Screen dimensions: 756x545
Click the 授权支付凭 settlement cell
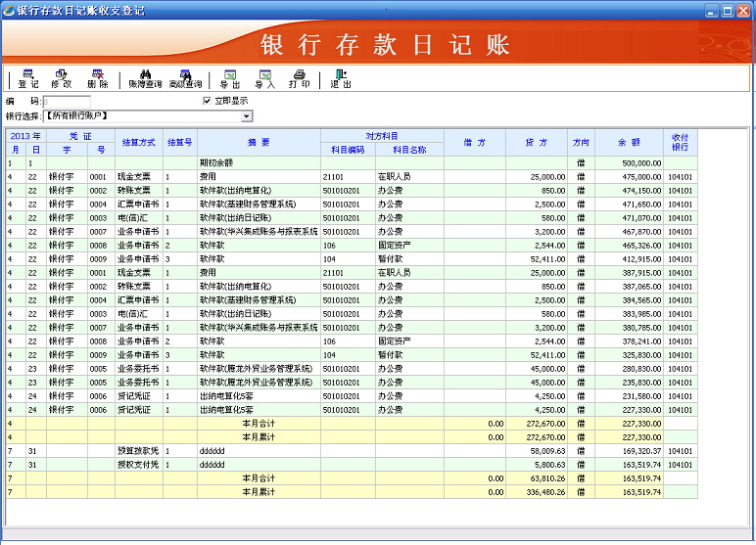click(139, 465)
